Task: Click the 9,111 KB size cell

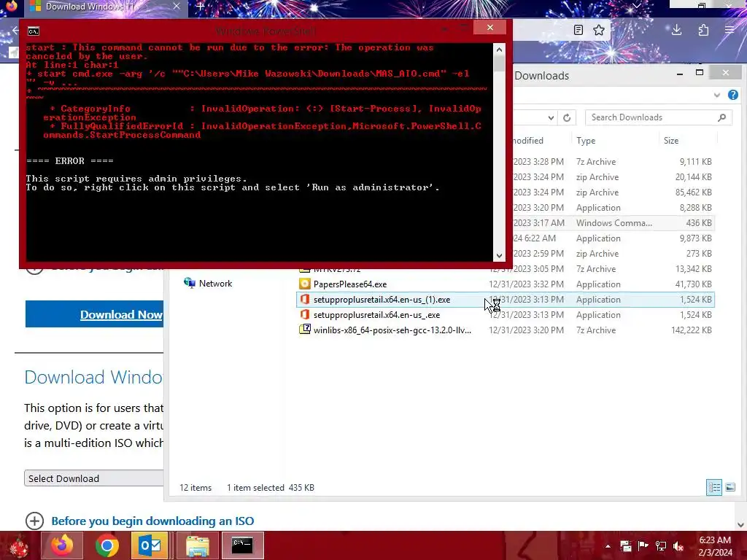Action: coord(695,162)
